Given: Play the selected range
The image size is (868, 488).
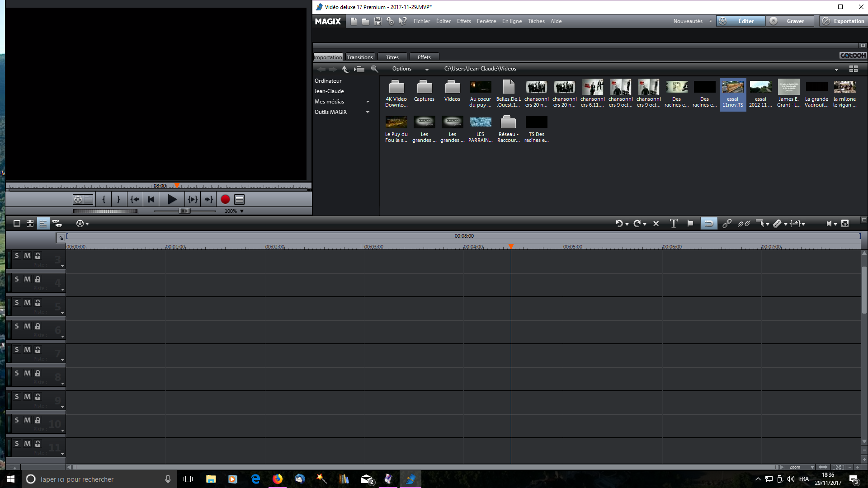Looking at the screenshot, I should coord(193,199).
